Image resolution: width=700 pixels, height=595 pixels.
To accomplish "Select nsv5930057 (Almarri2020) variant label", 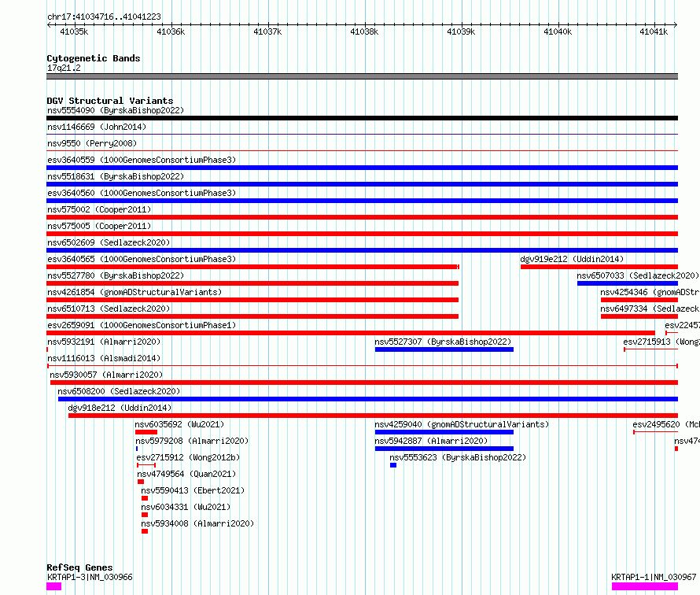I will coord(106,375).
